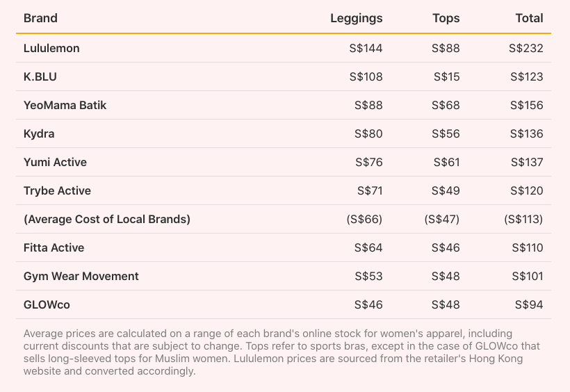This screenshot has width=570, height=392.
Task: Click the (S$113) average total value
Action: coord(523,219)
